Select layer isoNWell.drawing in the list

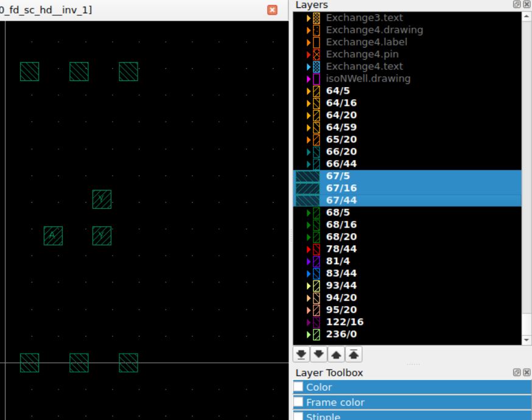[x=368, y=79]
